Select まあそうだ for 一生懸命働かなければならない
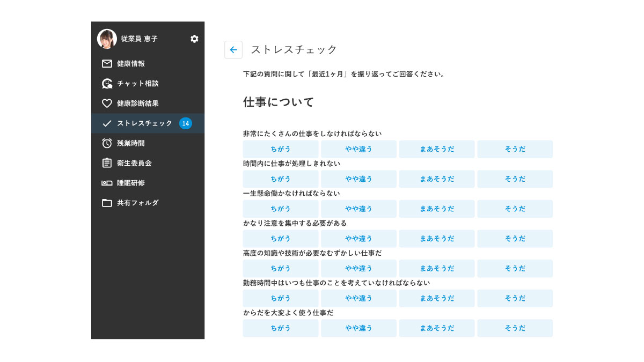The width and height of the screenshot is (644, 362). (437, 209)
